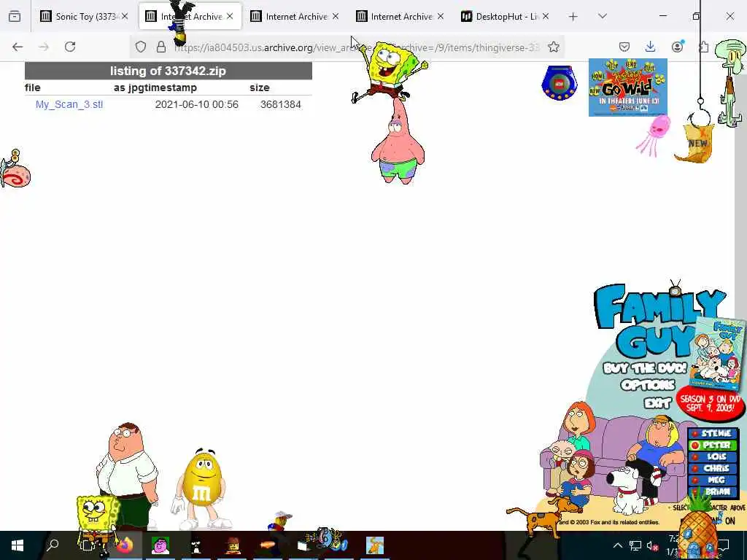Click Exit in the Family Guy toy
Screen dimensions: 747x560
click(x=657, y=403)
